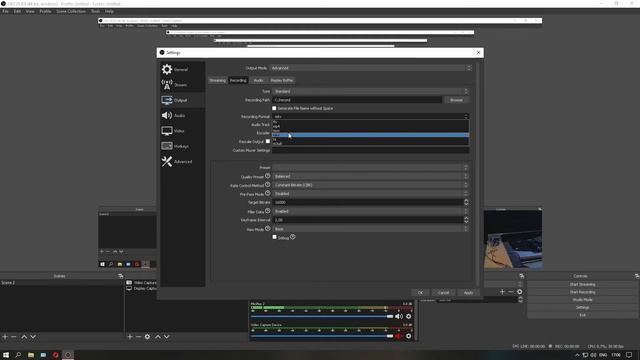This screenshot has width=640, height=360.
Task: Click the Keyframe Interval field
Action: click(367, 220)
